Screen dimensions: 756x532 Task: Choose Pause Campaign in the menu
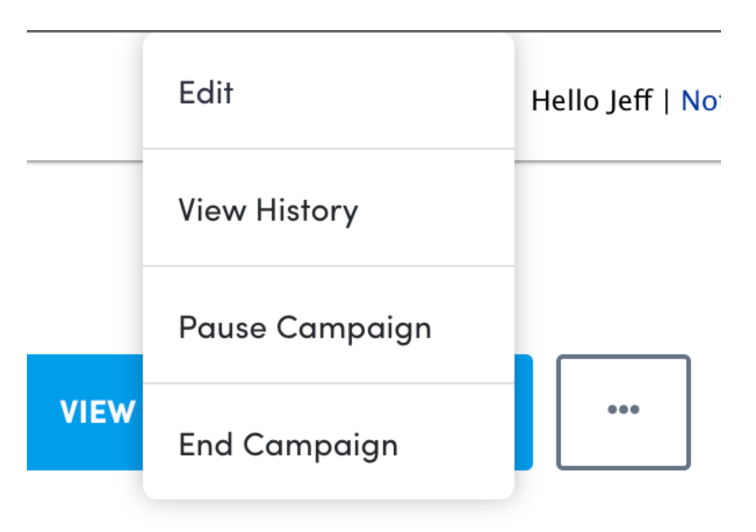305,327
